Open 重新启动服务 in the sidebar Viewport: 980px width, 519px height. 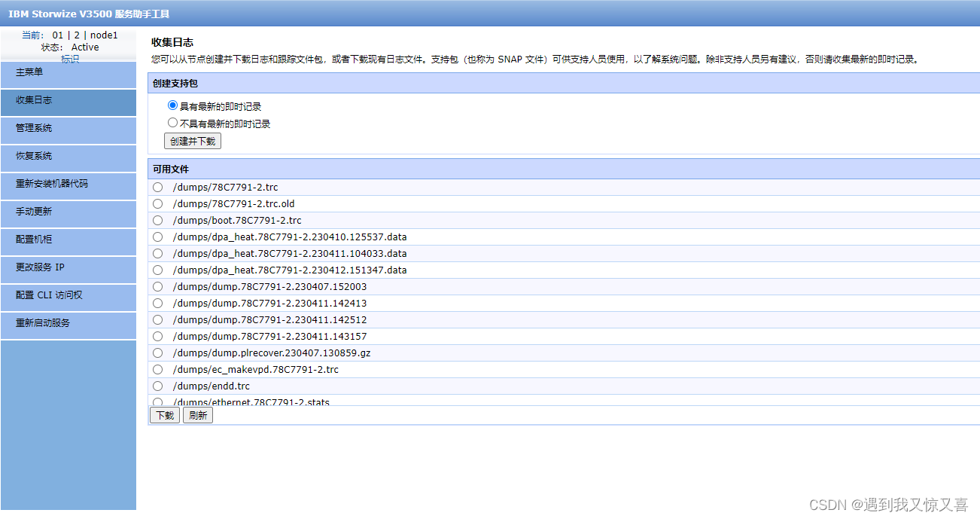pyautogui.click(x=68, y=325)
